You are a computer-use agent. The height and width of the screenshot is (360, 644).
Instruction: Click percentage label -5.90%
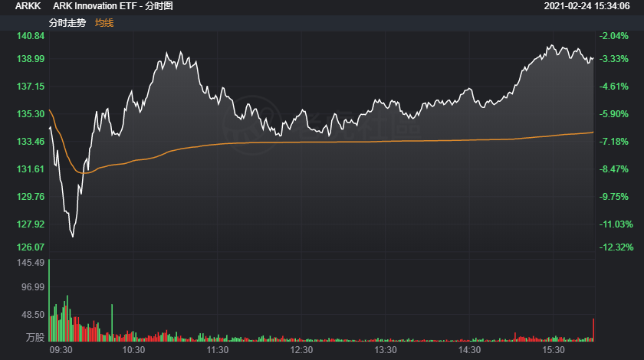(x=613, y=113)
